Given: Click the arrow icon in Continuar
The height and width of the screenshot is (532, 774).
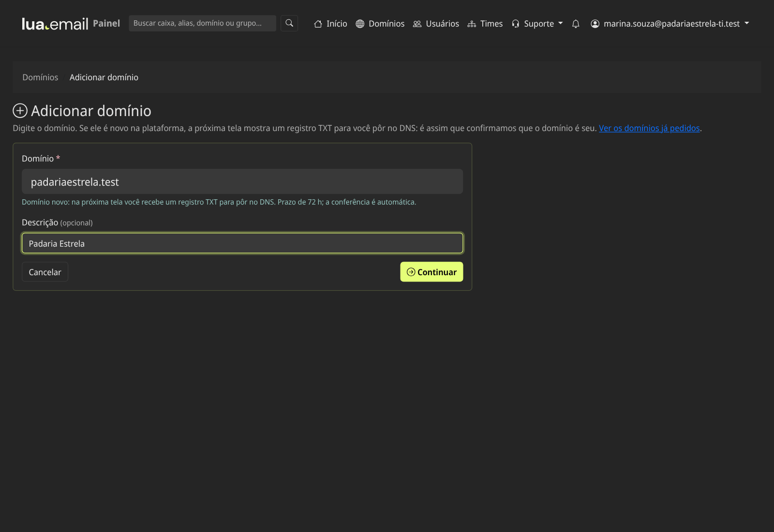Looking at the screenshot, I should tap(411, 272).
